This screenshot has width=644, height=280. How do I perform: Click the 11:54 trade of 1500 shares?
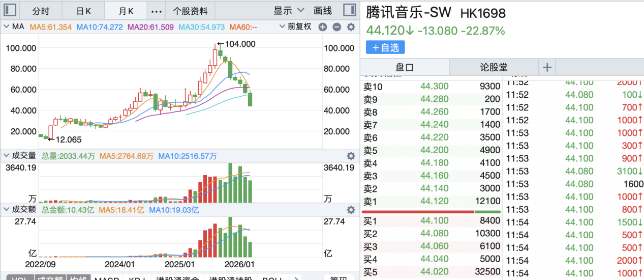[x=575, y=222]
